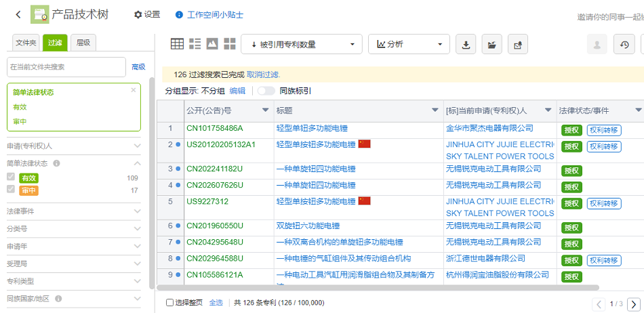Open the history clock icon
The height and width of the screenshot is (313, 644).
pos(624,45)
